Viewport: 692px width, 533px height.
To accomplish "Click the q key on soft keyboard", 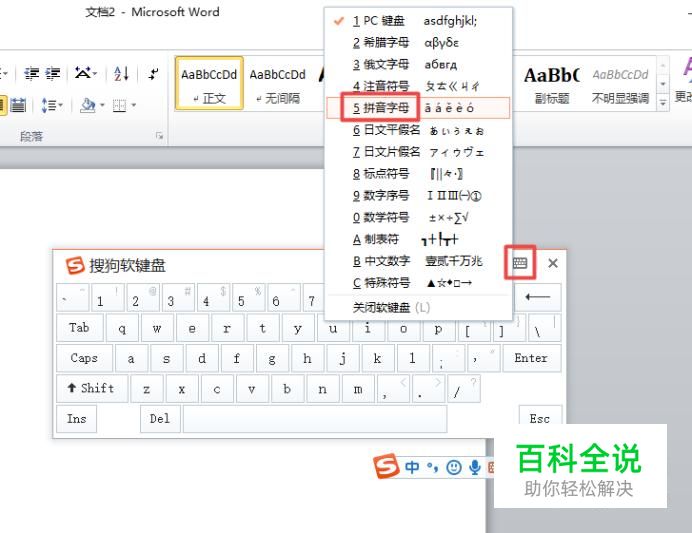I will [122, 328].
